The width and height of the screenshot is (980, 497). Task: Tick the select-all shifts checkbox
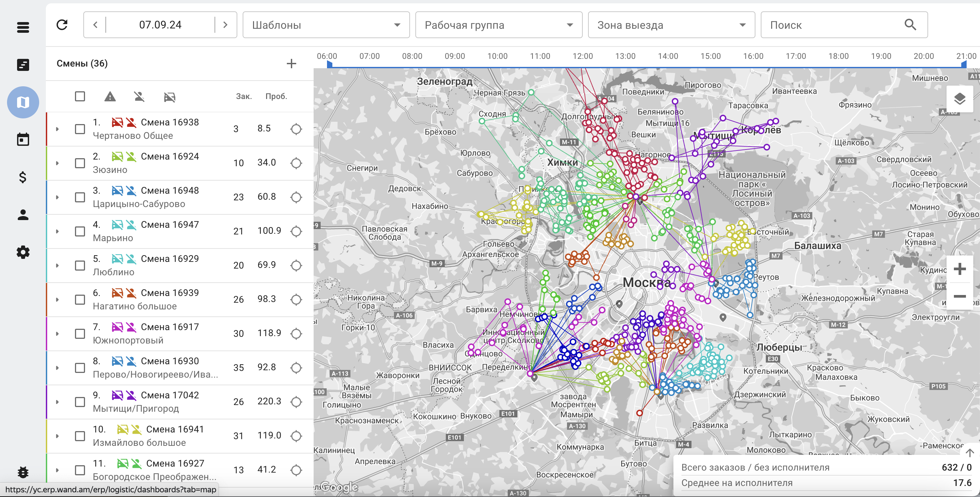(80, 97)
